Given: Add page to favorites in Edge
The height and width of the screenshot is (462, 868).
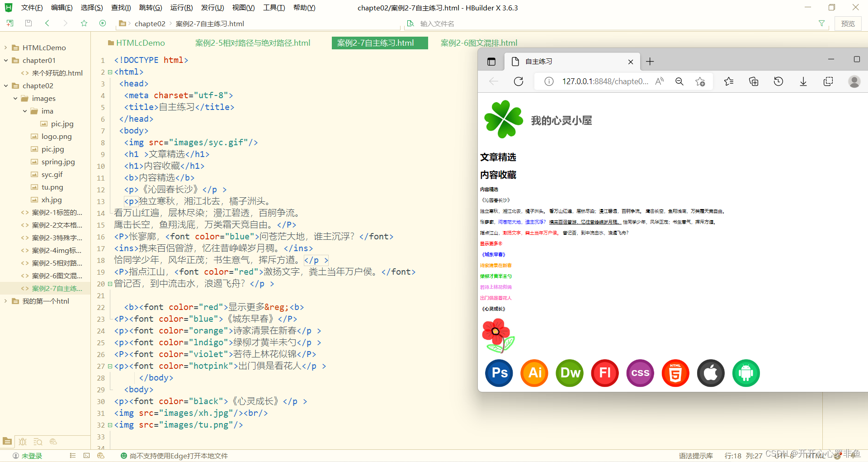Looking at the screenshot, I should pyautogui.click(x=700, y=81).
